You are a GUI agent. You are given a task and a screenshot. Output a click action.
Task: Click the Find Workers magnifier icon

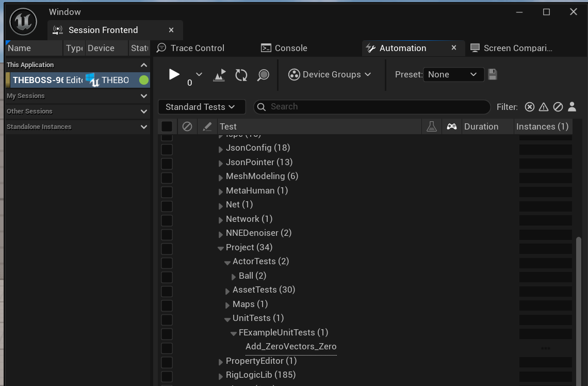[263, 75]
